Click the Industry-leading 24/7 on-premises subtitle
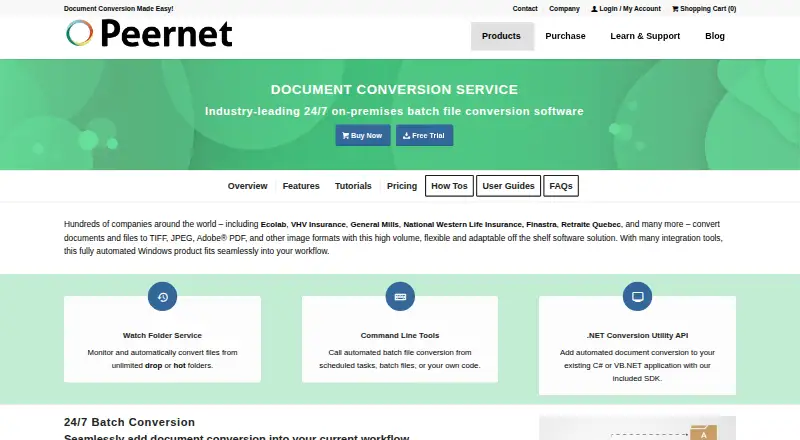 [x=394, y=111]
